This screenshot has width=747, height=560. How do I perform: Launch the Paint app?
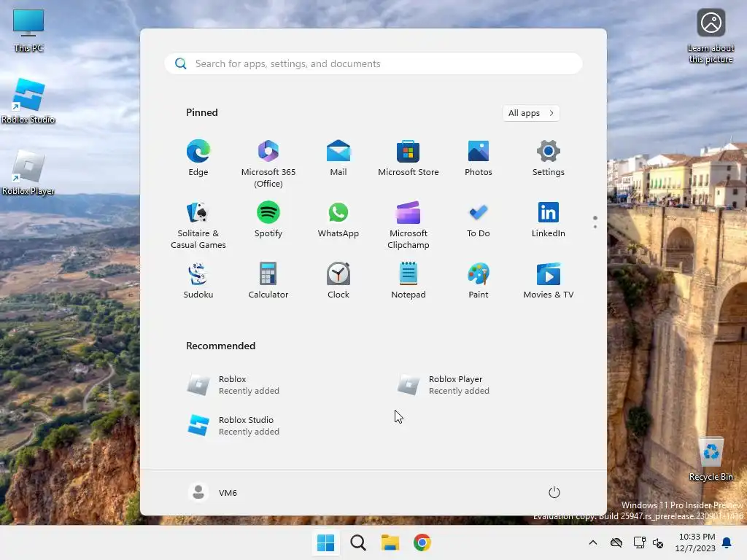[479, 281]
